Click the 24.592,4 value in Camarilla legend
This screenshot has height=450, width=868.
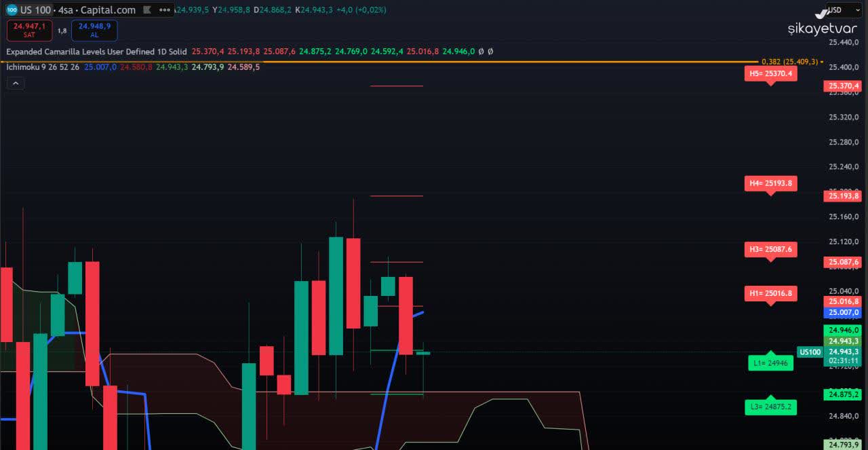click(387, 52)
